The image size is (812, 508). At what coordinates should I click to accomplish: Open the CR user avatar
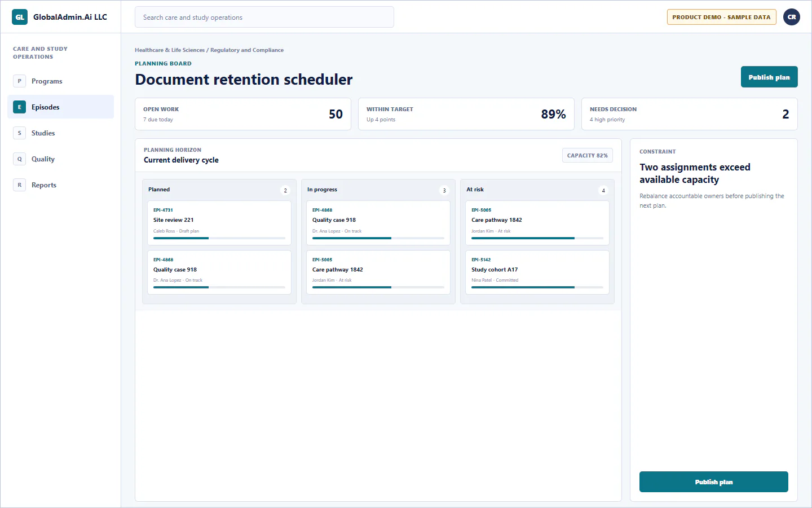point(792,17)
